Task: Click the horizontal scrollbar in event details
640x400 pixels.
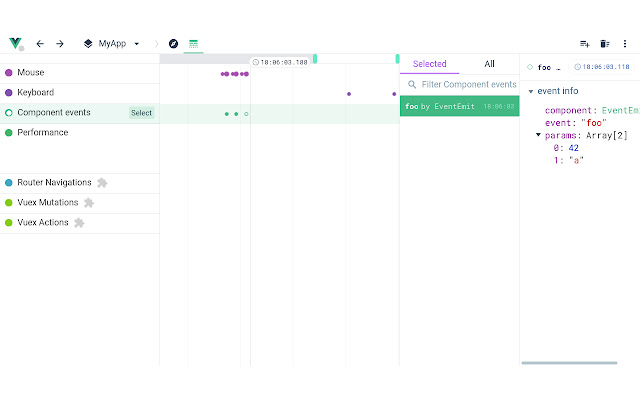Action: [569, 363]
